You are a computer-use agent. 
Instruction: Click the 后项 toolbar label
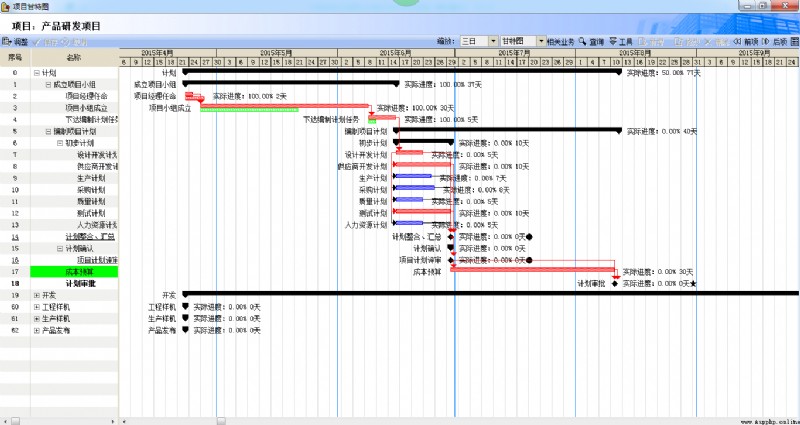pyautogui.click(x=780, y=42)
